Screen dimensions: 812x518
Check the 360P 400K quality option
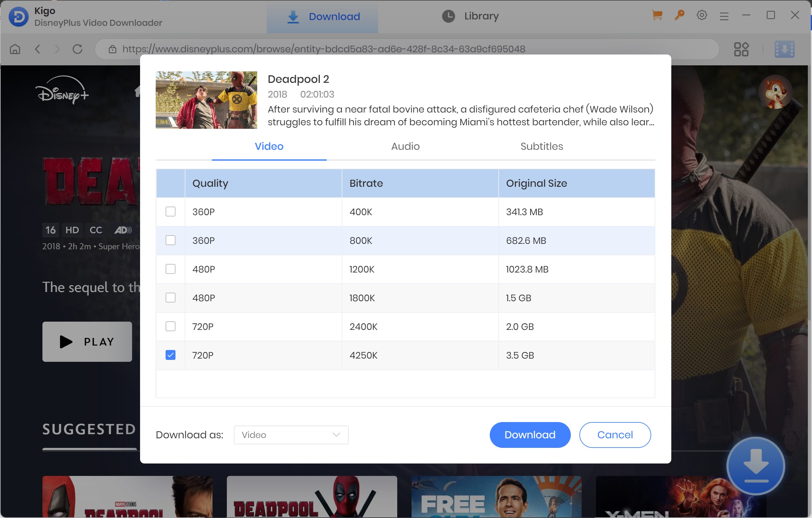coord(170,212)
